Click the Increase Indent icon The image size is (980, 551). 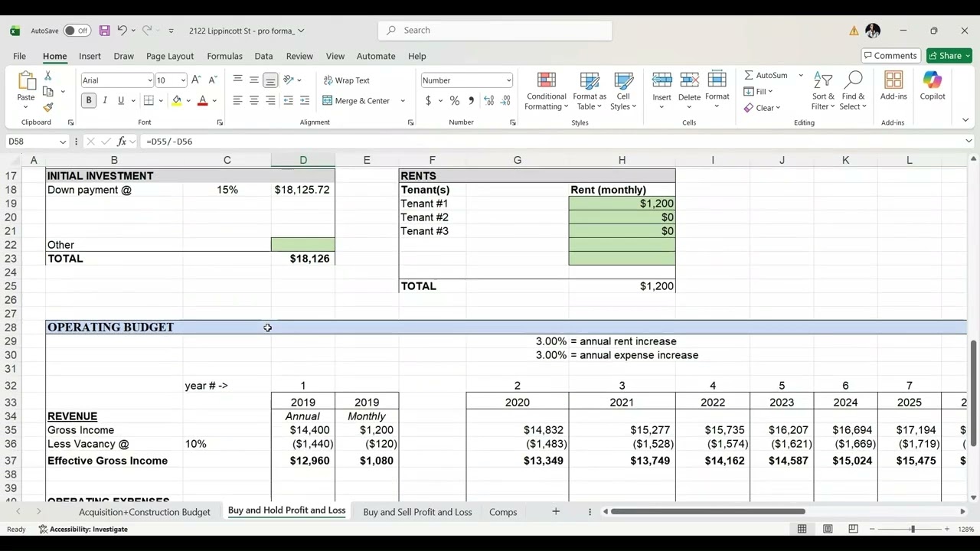tap(305, 101)
